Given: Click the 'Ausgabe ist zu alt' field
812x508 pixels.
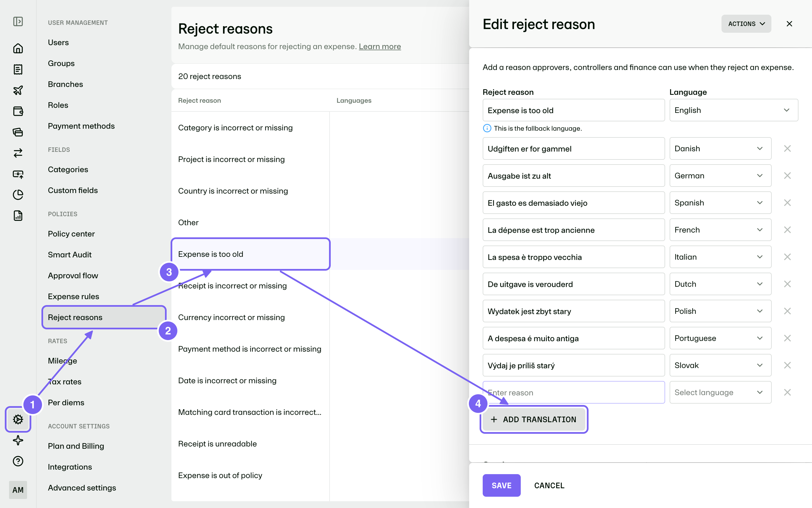Looking at the screenshot, I should point(574,176).
